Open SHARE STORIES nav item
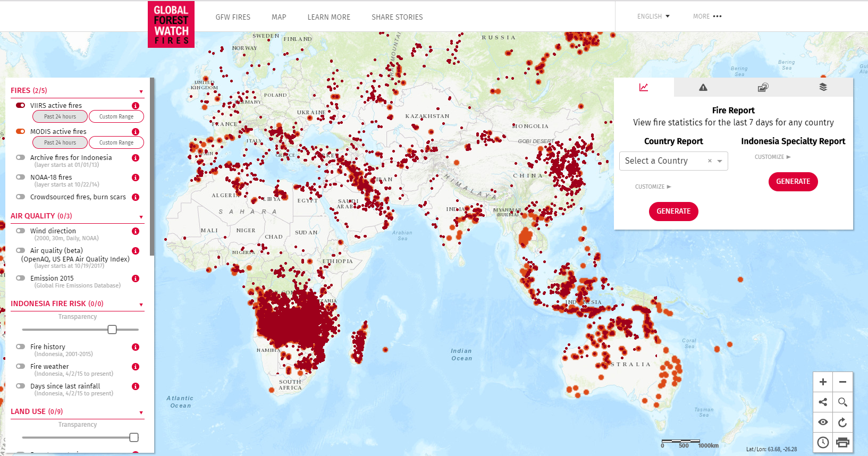 (397, 17)
